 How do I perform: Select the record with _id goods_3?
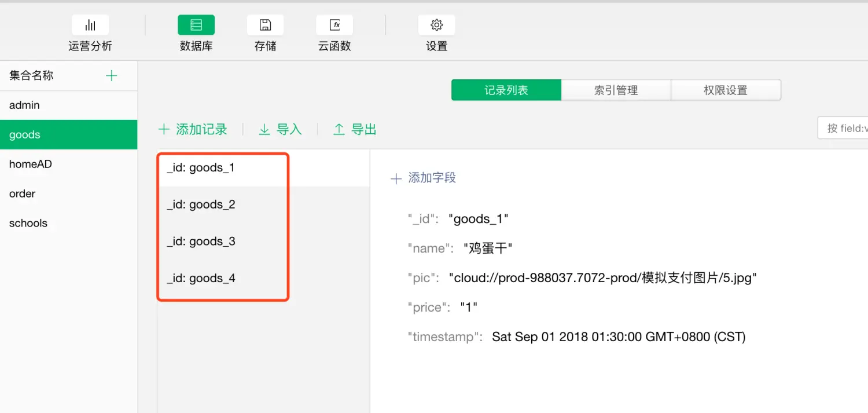[201, 241]
